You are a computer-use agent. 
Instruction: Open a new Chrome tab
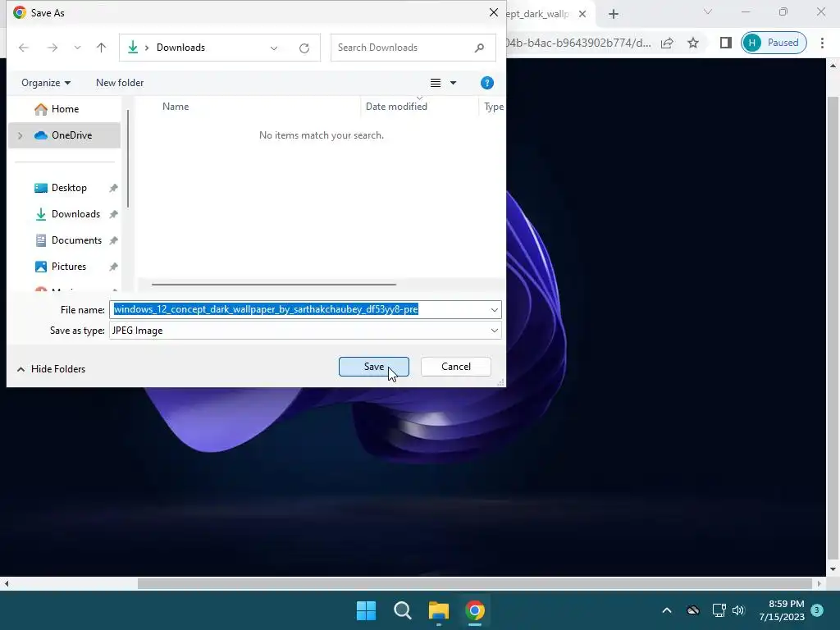click(x=614, y=14)
